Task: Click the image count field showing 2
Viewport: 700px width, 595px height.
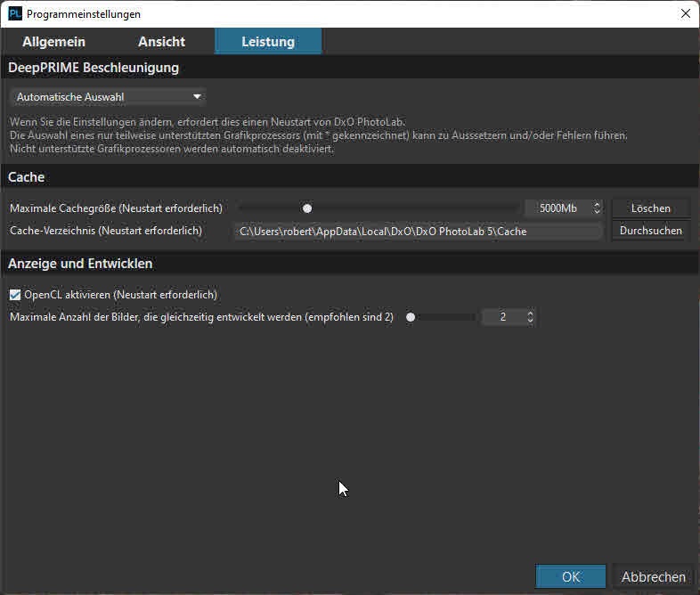Action: 503,317
